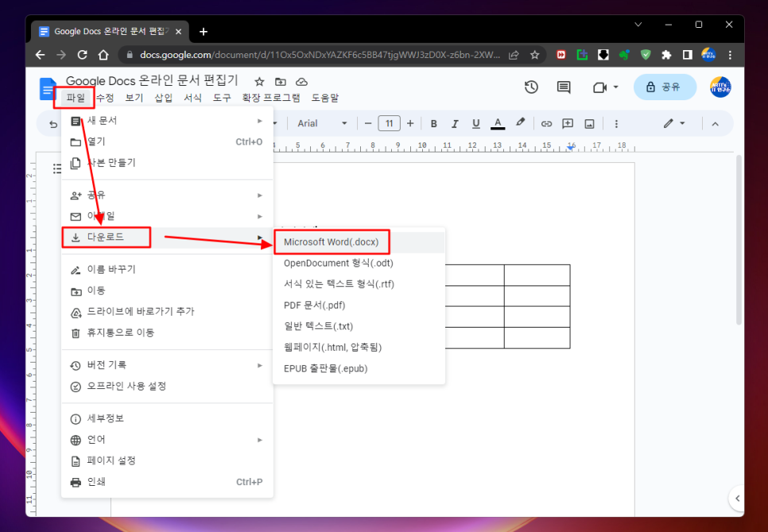Open the text color picker
This screenshot has width=768, height=532.
(498, 123)
